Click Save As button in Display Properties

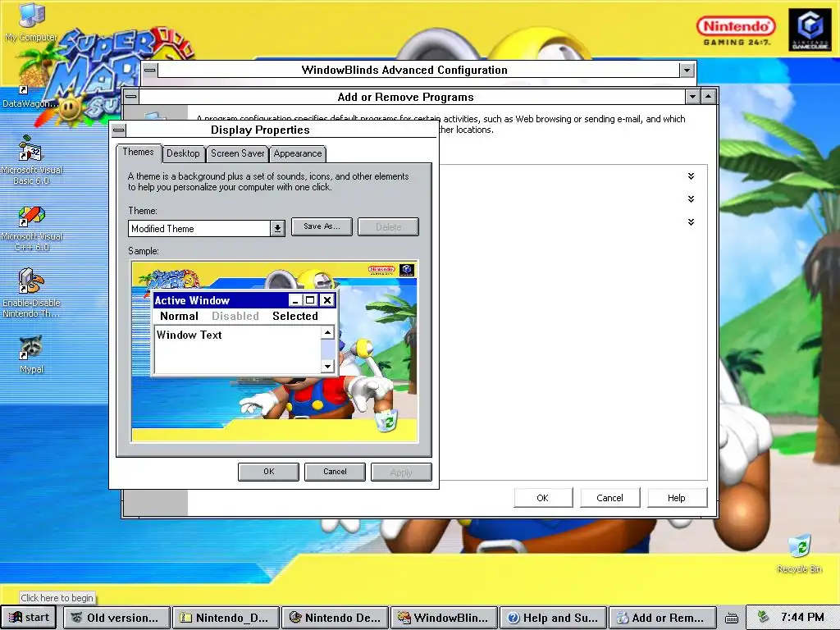click(x=322, y=226)
